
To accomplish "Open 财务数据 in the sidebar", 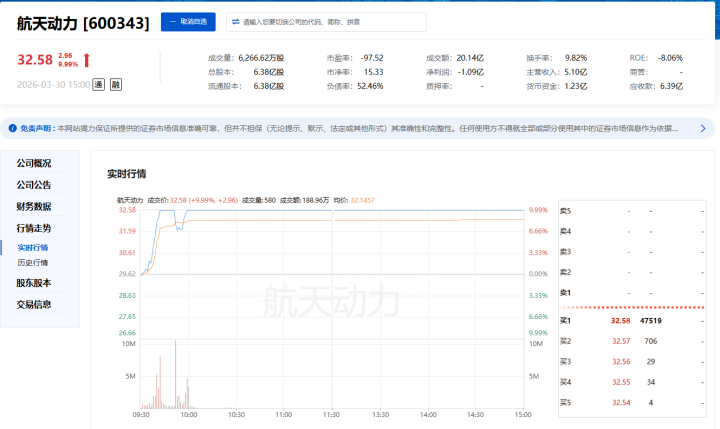I will [x=34, y=206].
